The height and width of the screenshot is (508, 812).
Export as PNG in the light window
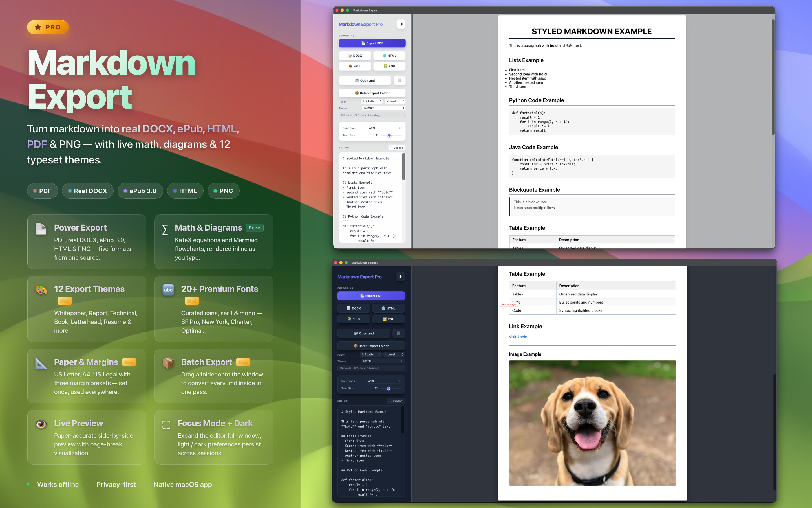tap(389, 66)
